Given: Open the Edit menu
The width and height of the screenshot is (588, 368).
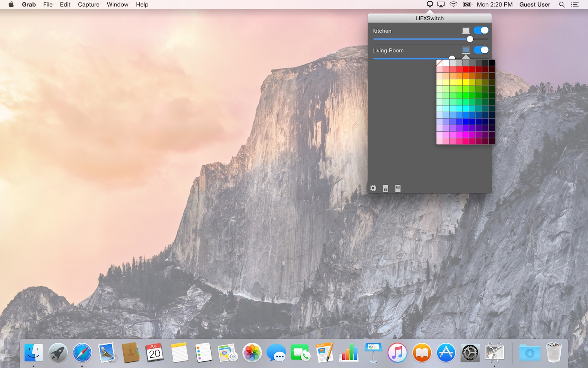Looking at the screenshot, I should point(65,4).
